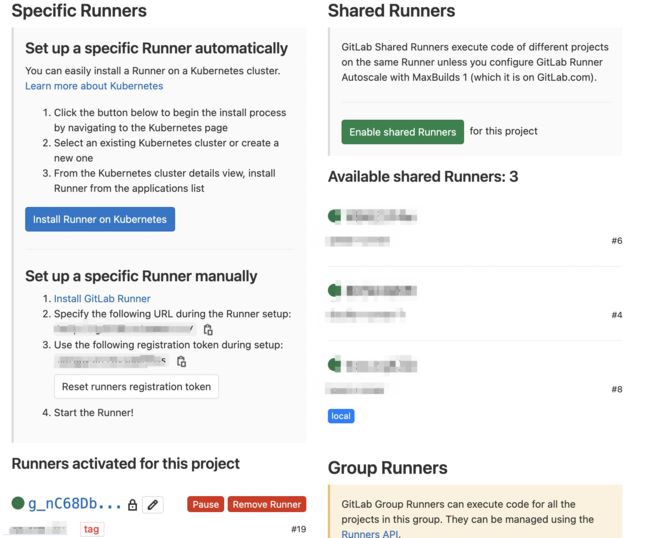Click the Remove Runner button

[x=267, y=504]
